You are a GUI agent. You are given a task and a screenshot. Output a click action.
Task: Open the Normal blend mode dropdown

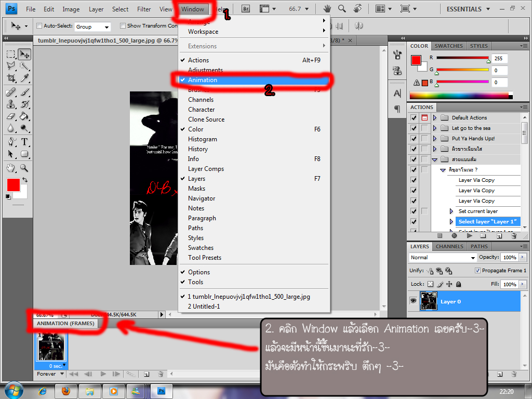(x=443, y=258)
